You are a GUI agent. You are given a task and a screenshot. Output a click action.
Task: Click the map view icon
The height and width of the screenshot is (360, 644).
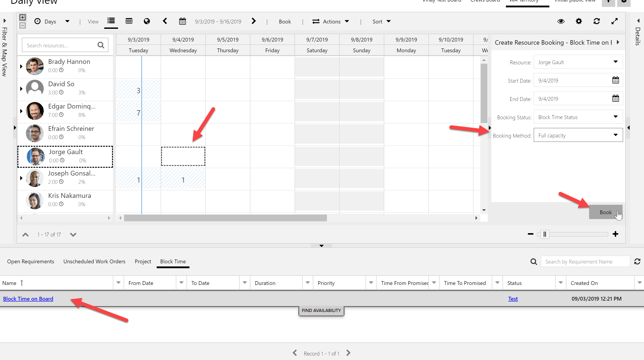pos(147,21)
